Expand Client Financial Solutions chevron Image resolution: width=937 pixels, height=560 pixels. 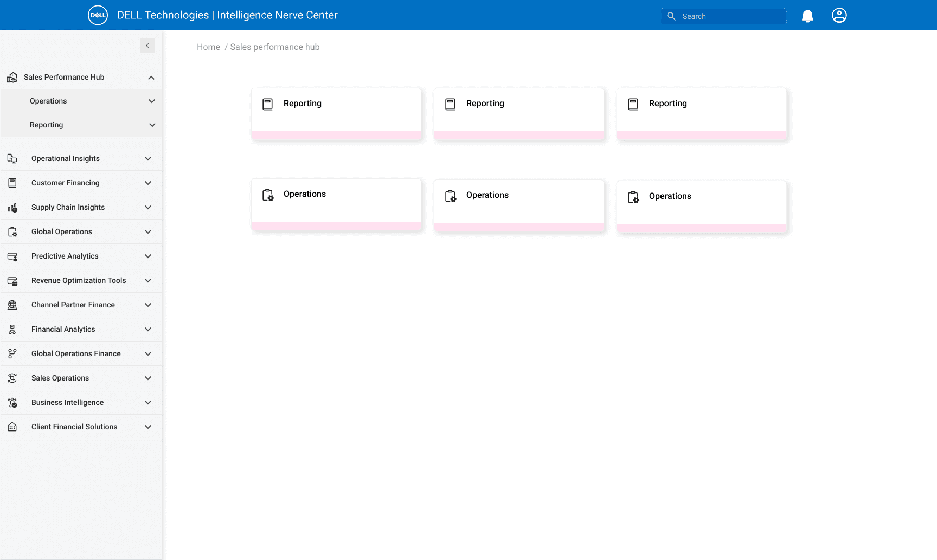[148, 427]
